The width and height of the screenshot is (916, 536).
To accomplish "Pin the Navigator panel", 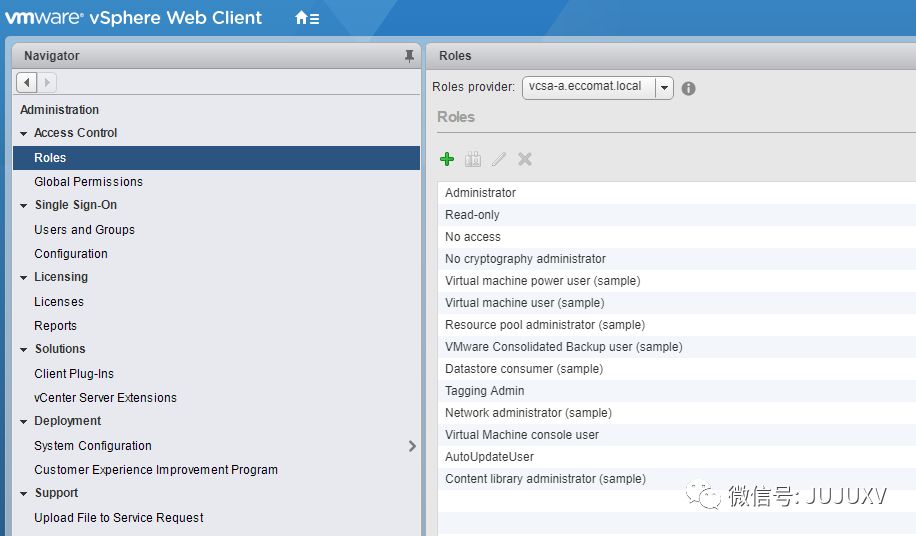I will (x=409, y=56).
